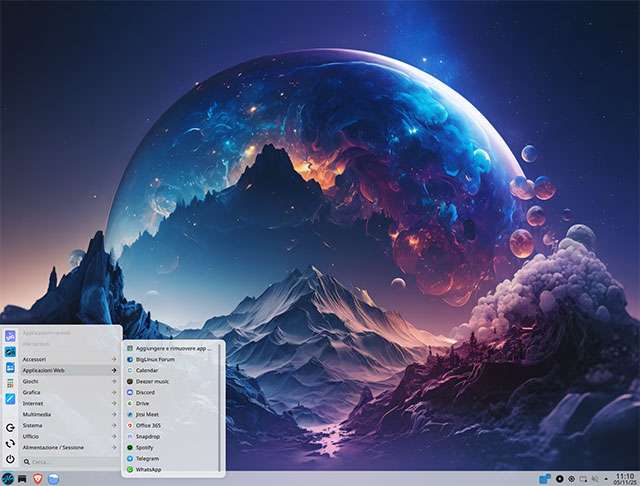Image resolution: width=640 pixels, height=486 pixels.
Task: Launch Jitsi Meet web app
Action: click(171, 414)
